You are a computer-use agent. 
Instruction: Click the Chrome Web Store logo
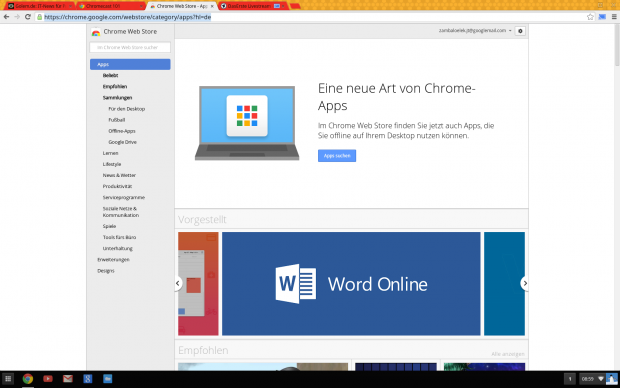coord(96,32)
